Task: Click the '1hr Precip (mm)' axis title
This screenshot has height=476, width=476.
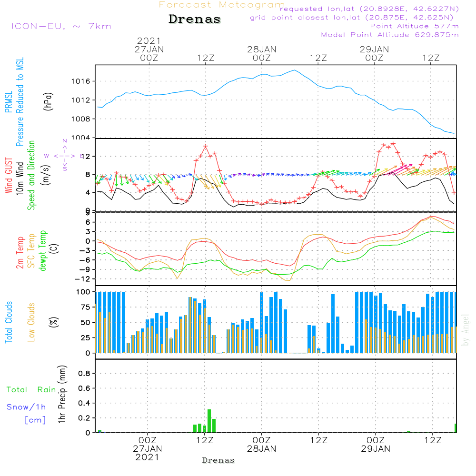Action: pyautogui.click(x=62, y=394)
